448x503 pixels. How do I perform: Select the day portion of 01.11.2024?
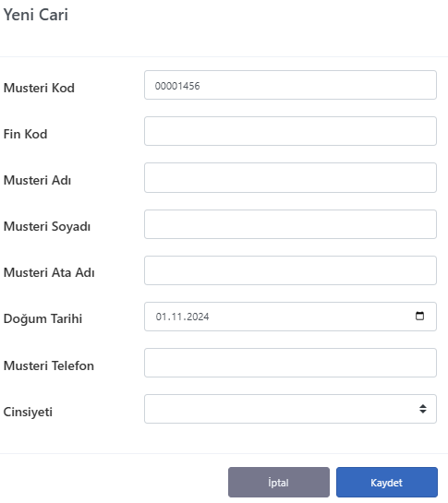click(161, 317)
